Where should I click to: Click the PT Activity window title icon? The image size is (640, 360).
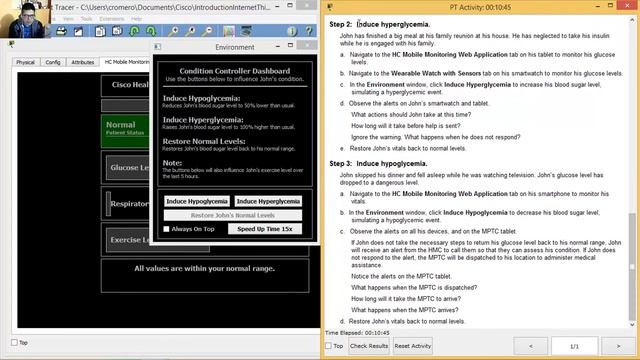330,7
